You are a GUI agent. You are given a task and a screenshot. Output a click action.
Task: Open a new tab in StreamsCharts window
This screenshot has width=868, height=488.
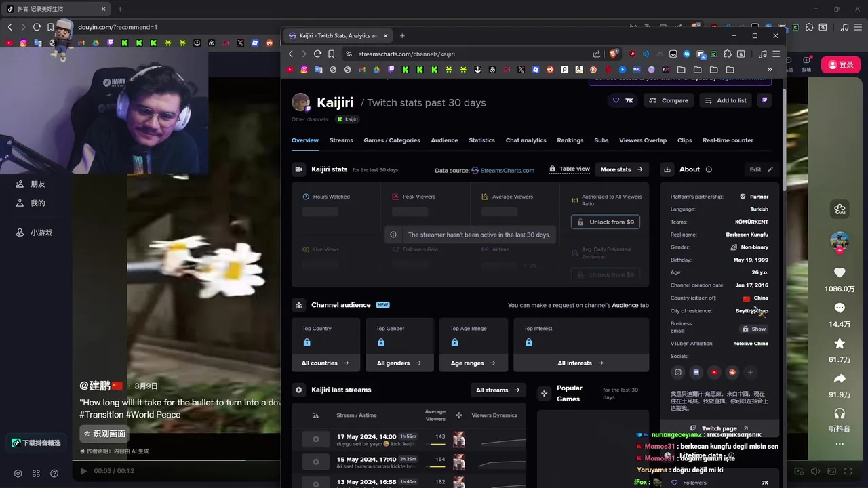pos(402,35)
